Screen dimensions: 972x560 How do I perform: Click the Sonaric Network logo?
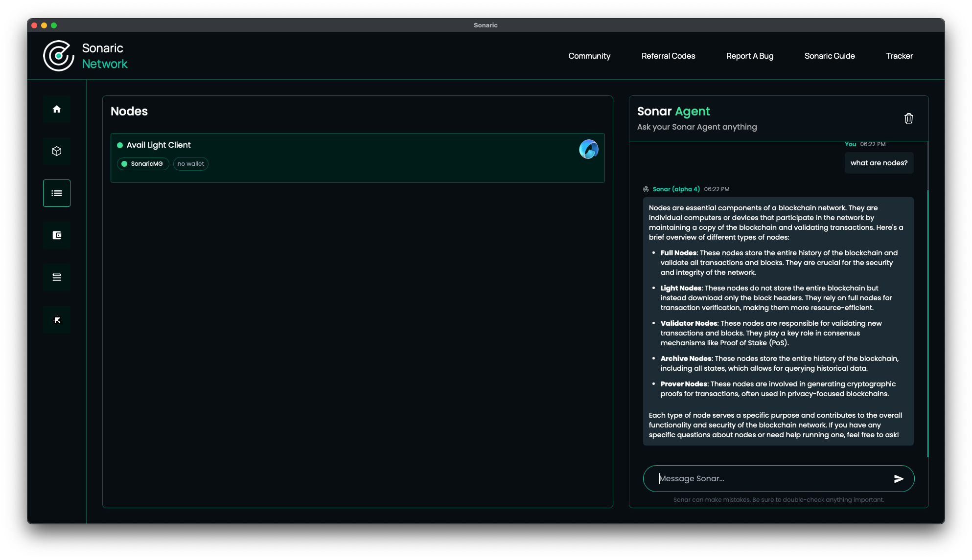coord(85,56)
